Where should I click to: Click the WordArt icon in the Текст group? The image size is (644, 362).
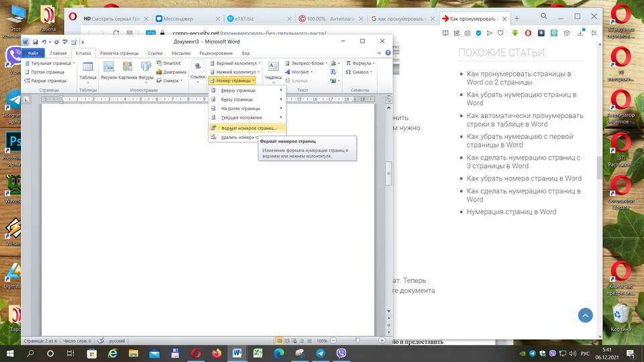pos(297,72)
